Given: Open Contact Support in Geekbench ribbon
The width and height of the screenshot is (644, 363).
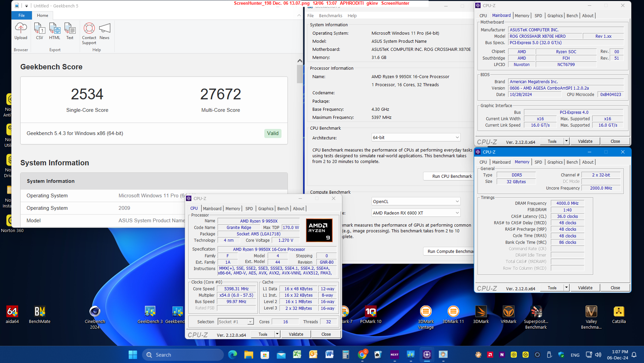Looking at the screenshot, I should click(89, 34).
